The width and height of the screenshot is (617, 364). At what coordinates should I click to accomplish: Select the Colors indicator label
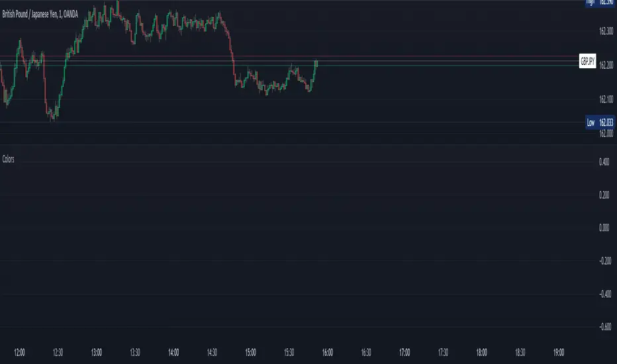9,159
